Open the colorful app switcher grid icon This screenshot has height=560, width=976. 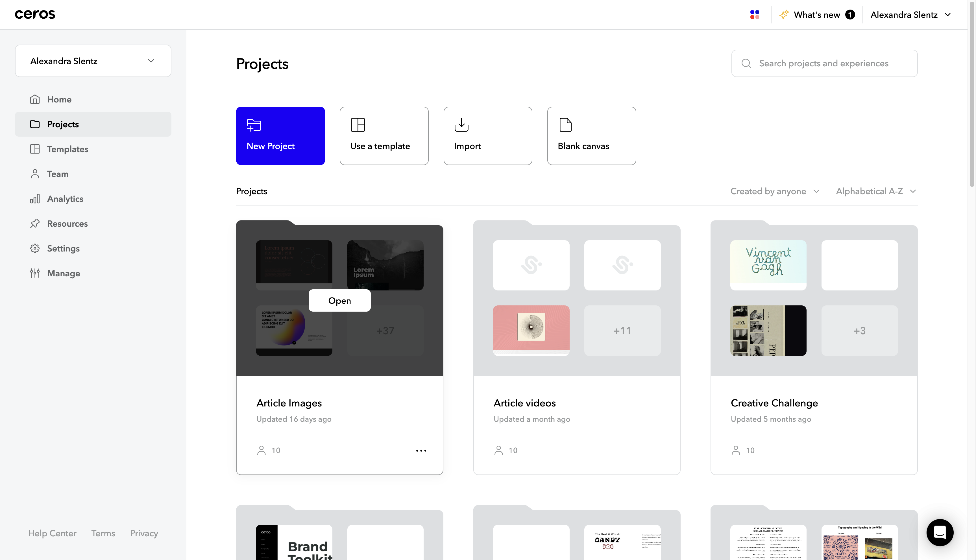coord(754,15)
